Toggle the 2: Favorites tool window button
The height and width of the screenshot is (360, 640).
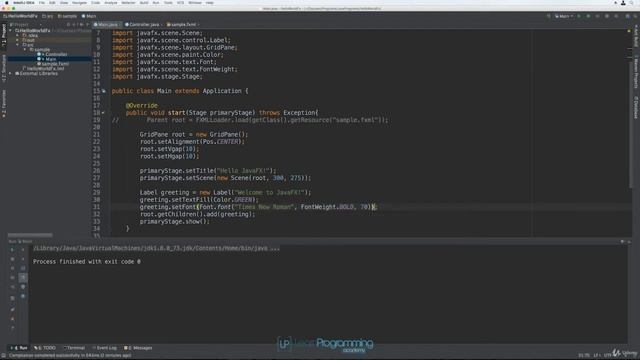click(x=4, y=104)
